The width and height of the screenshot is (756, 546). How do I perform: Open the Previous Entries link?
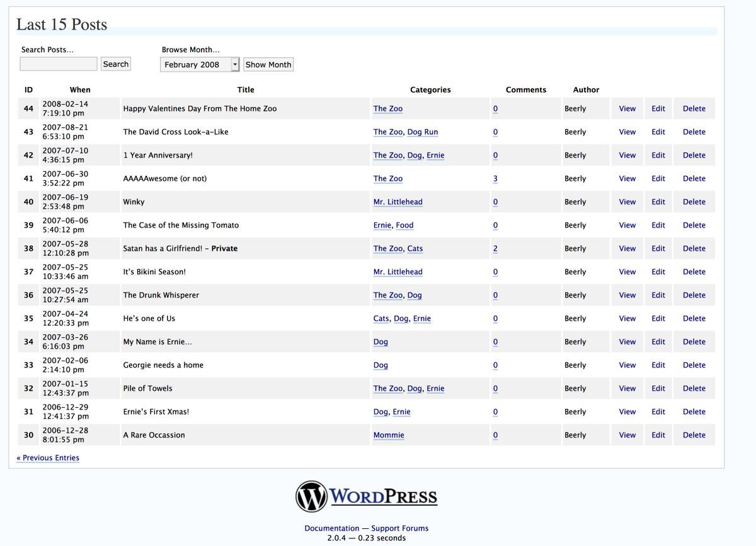click(x=48, y=458)
